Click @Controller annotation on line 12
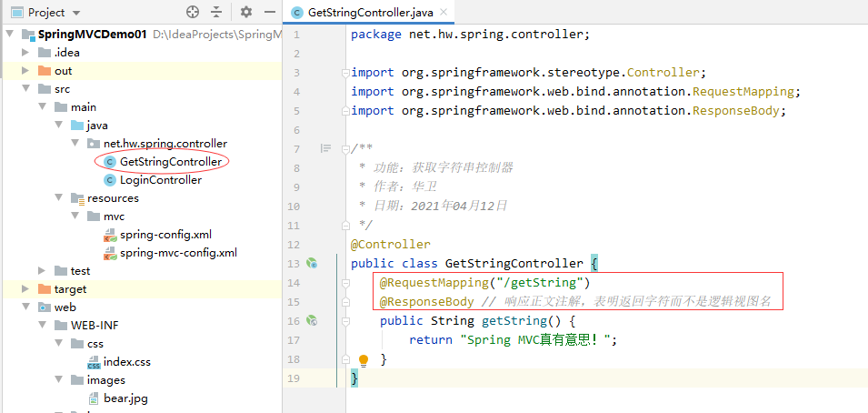 [x=390, y=245]
